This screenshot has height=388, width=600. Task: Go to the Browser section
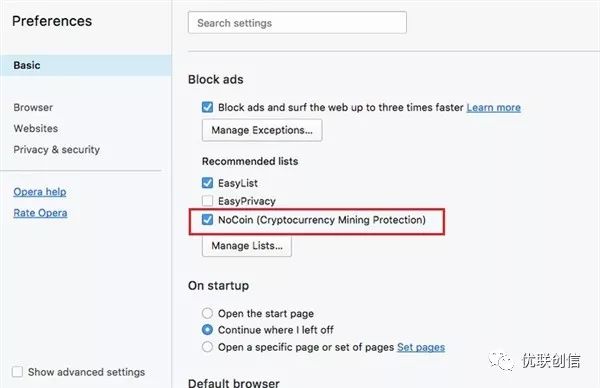click(33, 108)
